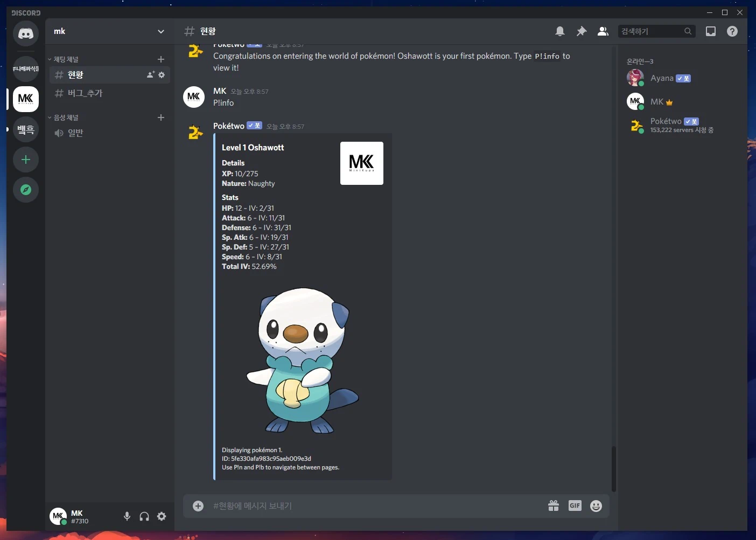Click the '#현황' channel header title
The image size is (756, 540).
[208, 31]
